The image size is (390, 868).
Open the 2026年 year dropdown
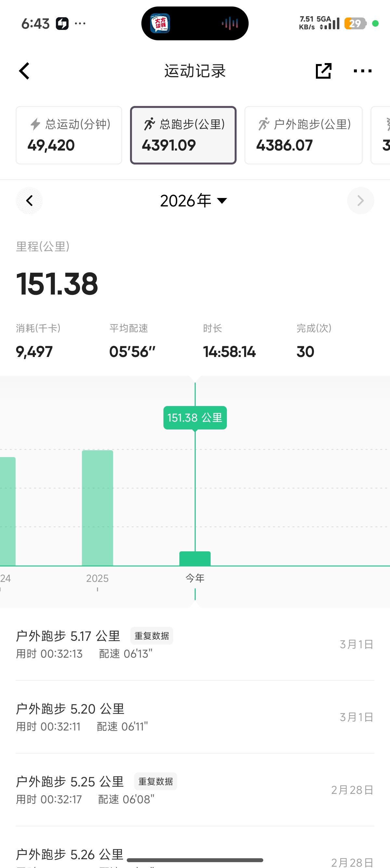click(194, 201)
